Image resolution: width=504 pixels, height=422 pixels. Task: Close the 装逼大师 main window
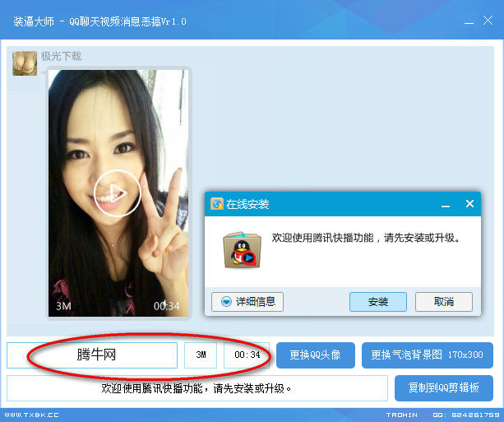coord(488,21)
